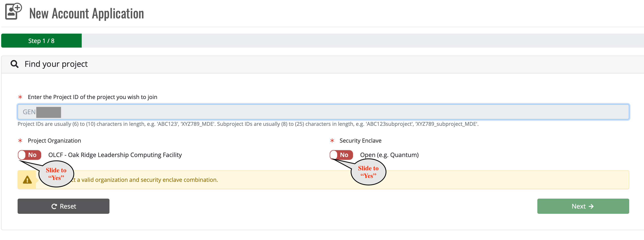Click red asterisk beside Project Organization

tap(20, 141)
